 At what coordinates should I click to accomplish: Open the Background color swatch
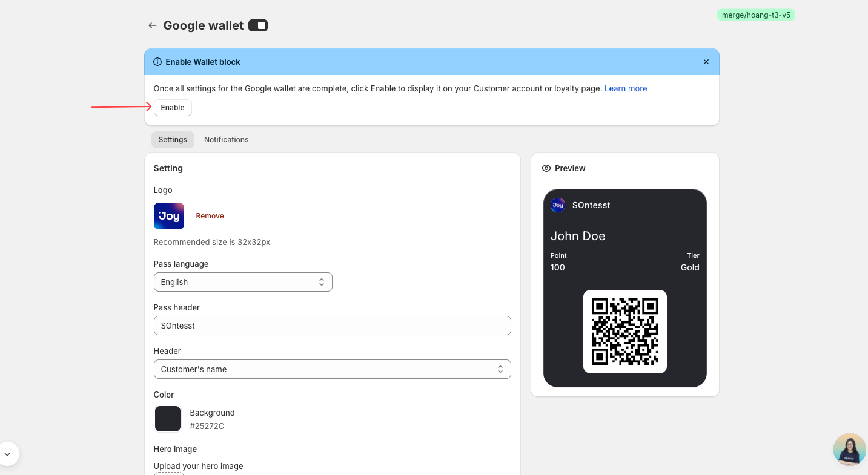point(168,419)
